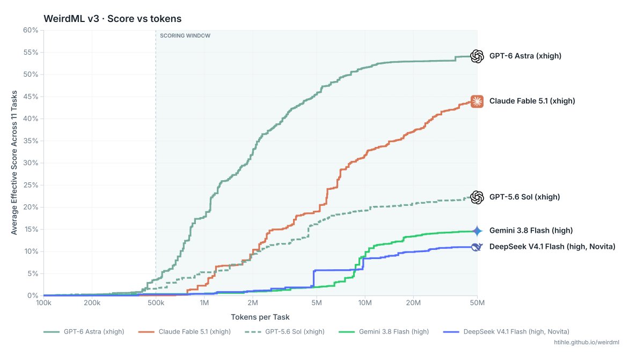Click the OpenAI logo beside GPT-5.6 Sol
This screenshot has width=644, height=362.
(x=477, y=197)
